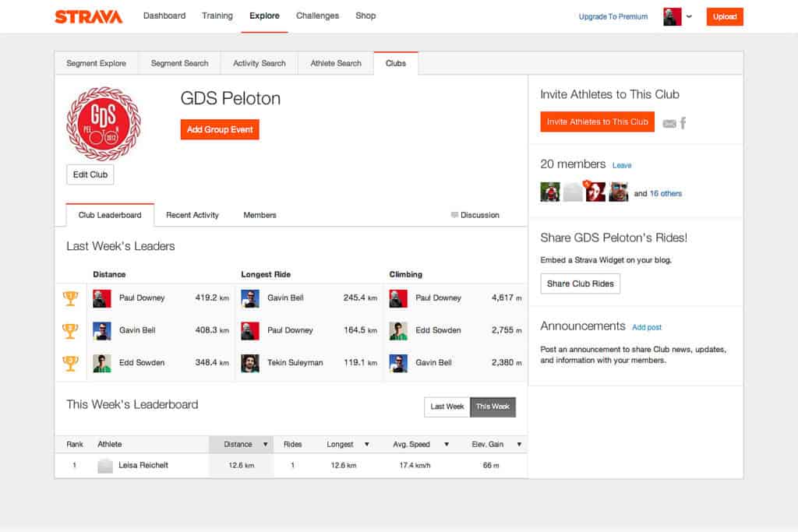
Task: Sort leaderboard by Elev. Gain arrow
Action: [518, 445]
